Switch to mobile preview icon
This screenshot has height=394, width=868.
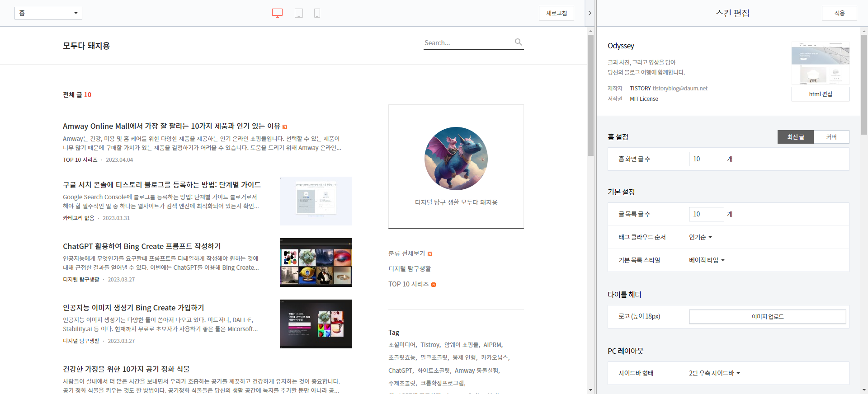pos(317,13)
